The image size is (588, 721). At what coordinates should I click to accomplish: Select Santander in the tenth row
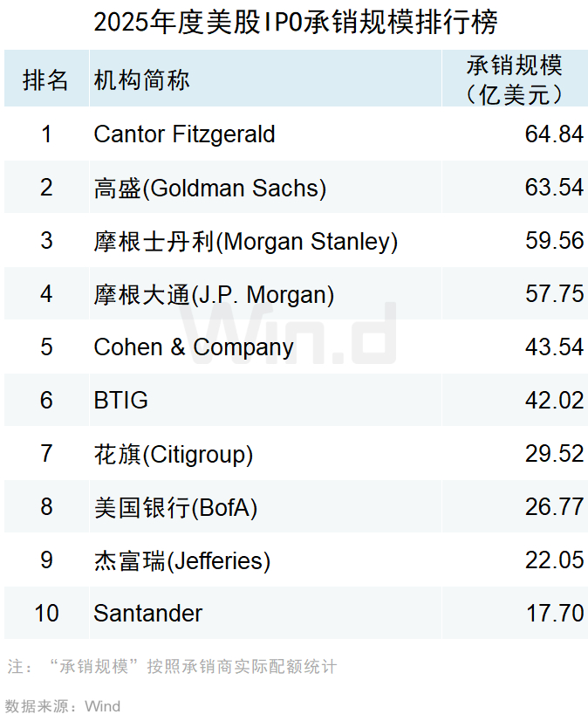point(147,614)
